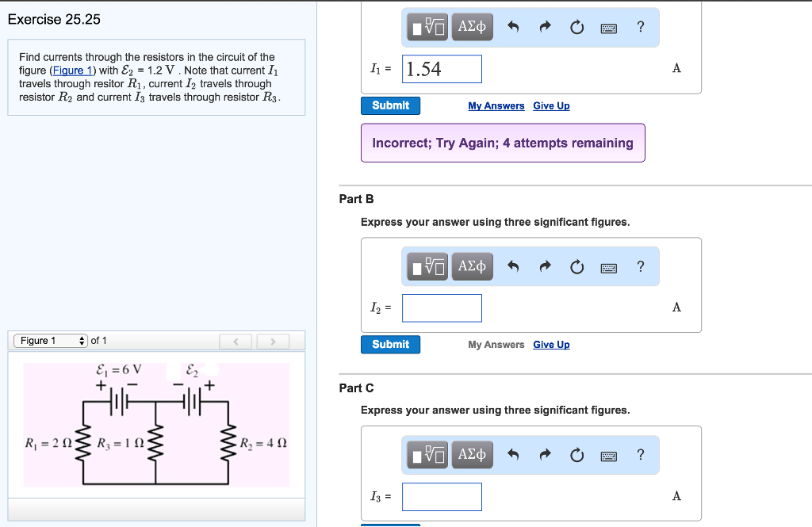The width and height of the screenshot is (812, 527).
Task: Click the I2 answer input field
Action: 442,307
